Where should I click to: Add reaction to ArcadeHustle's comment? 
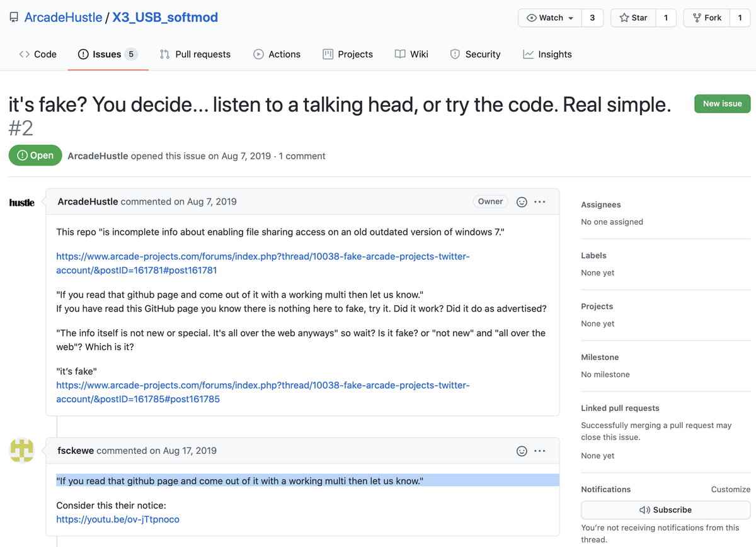[522, 202]
